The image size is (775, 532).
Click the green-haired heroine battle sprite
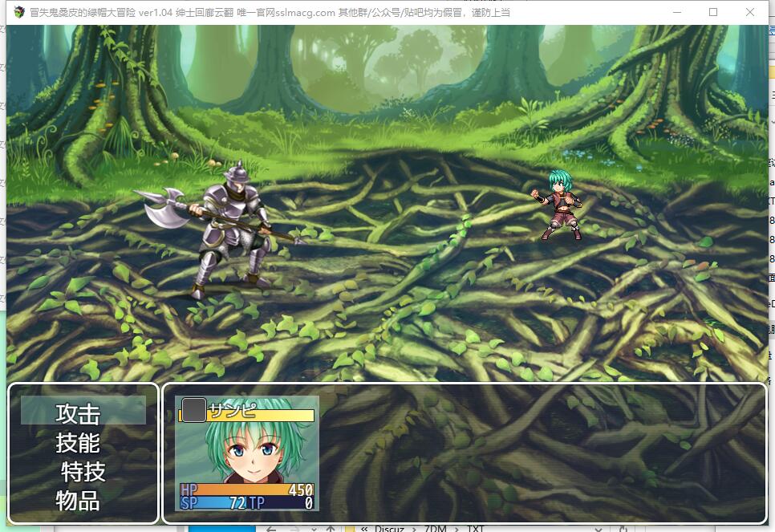[559, 205]
